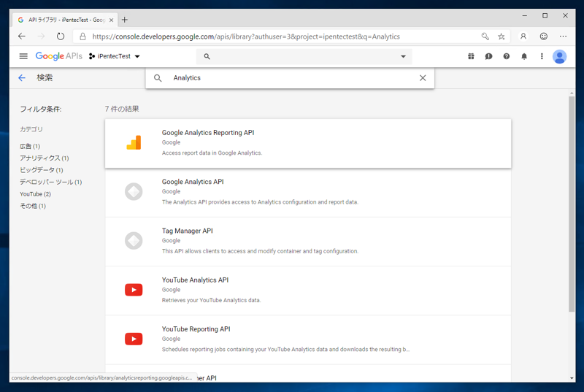Open the iPentecTest project selector
This screenshot has width=584, height=392.
point(115,56)
